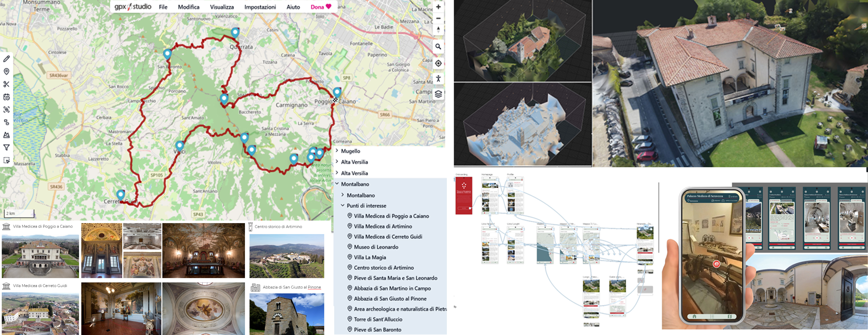Viewport: 868px width, 335px height.
Task: Click the map layers icon
Action: [438, 94]
